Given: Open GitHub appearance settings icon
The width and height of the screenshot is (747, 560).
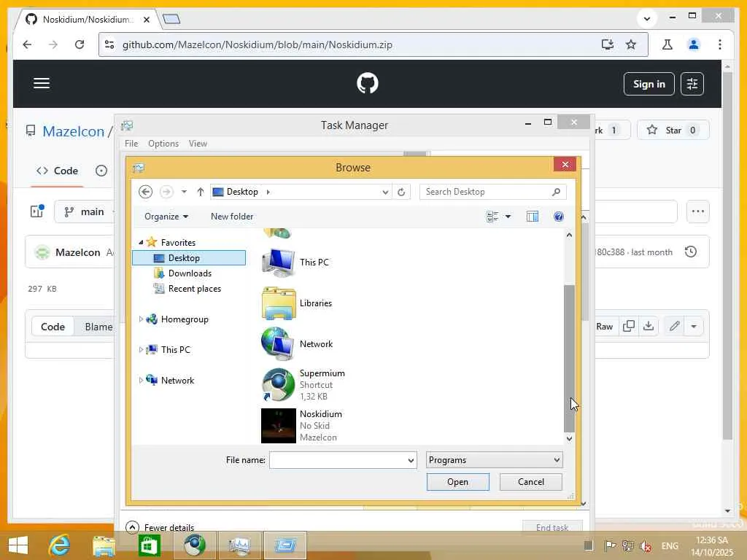Looking at the screenshot, I should click(692, 84).
